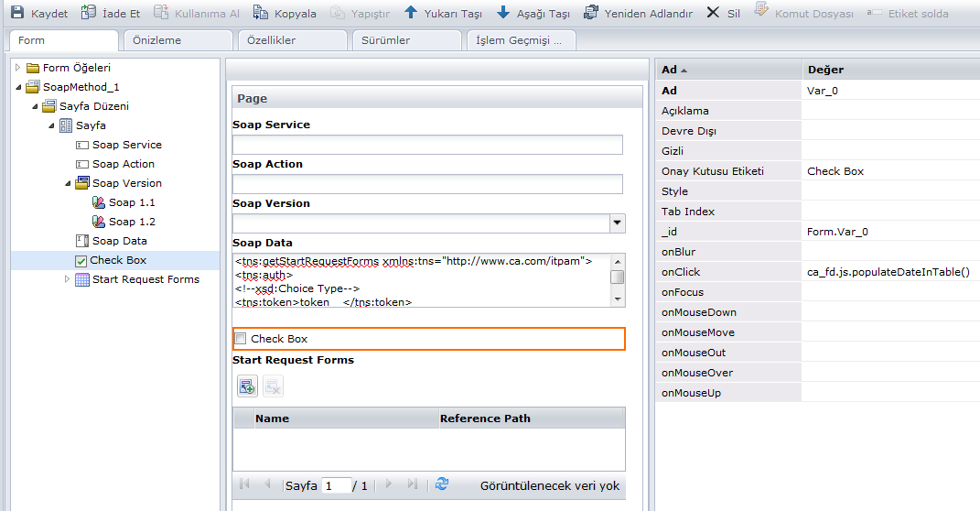Click the onMouseDown property row
The height and width of the screenshot is (511, 980).
[x=817, y=312]
